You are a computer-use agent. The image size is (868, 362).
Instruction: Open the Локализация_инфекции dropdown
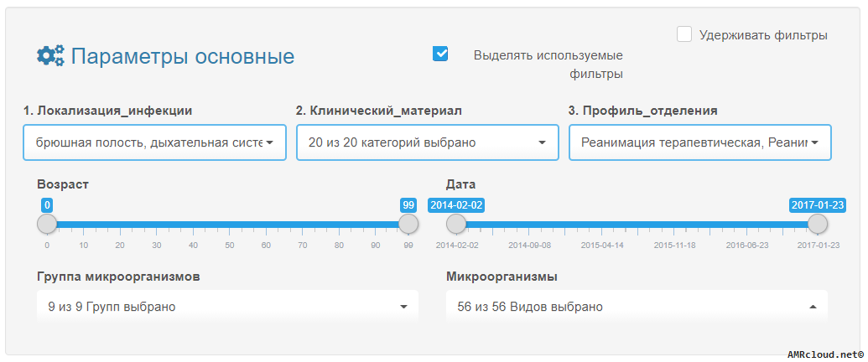(x=155, y=142)
